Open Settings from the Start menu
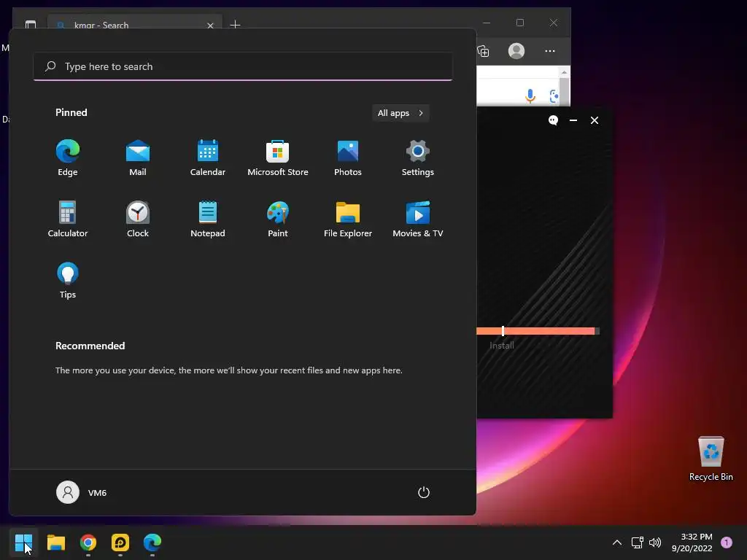Screen dimensions: 747x560 pos(418,157)
